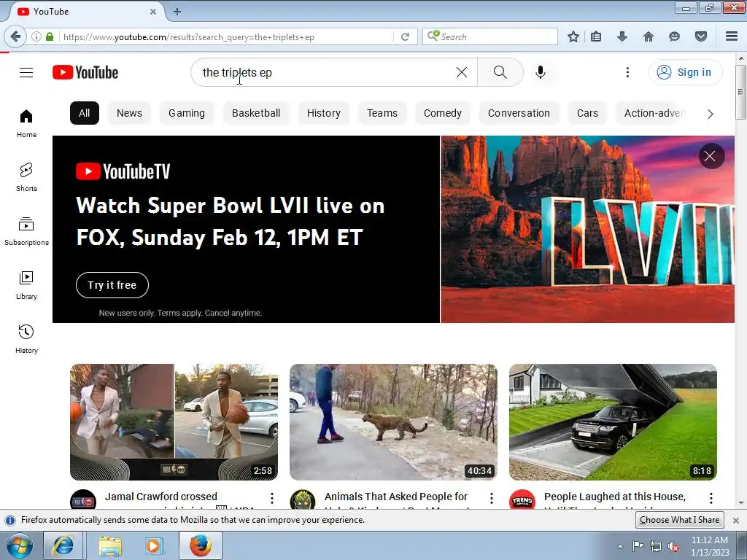Screen dimensions: 747x560
Task: Click the green padlock security icon
Action: 50,36
